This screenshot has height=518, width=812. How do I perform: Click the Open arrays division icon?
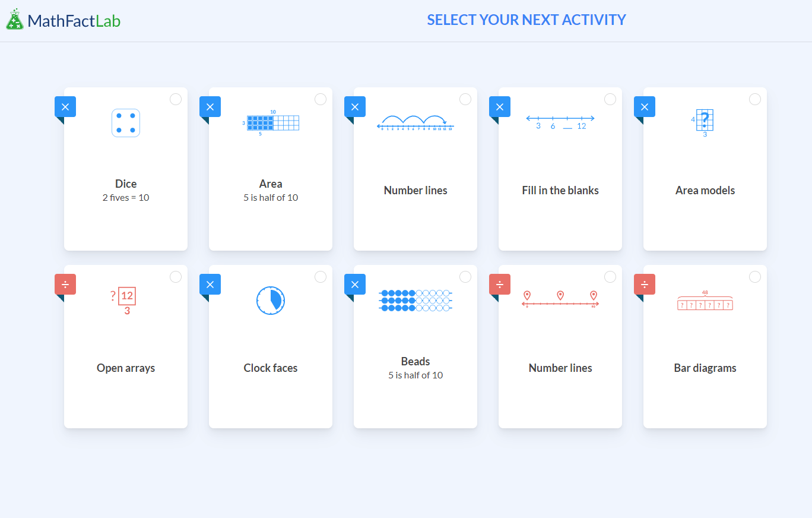[124, 301]
